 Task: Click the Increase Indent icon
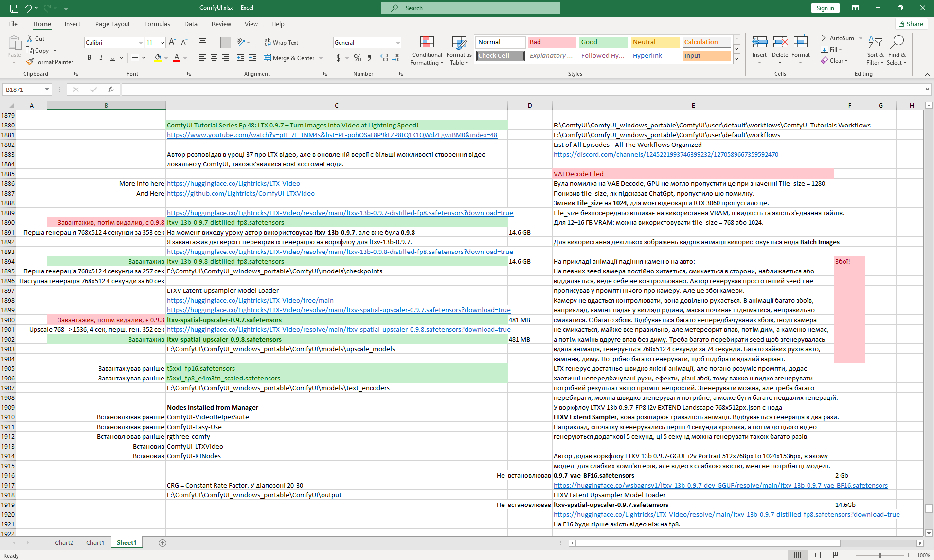(252, 58)
